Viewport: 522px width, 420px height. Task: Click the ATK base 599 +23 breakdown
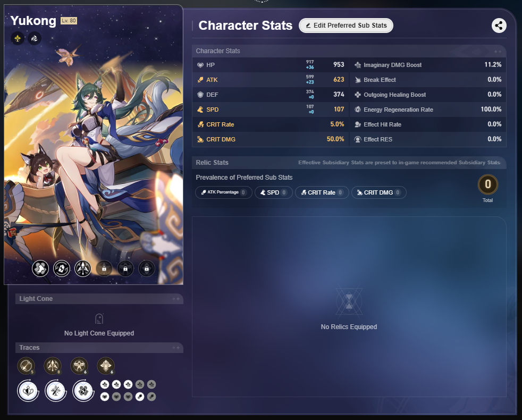pyautogui.click(x=310, y=79)
